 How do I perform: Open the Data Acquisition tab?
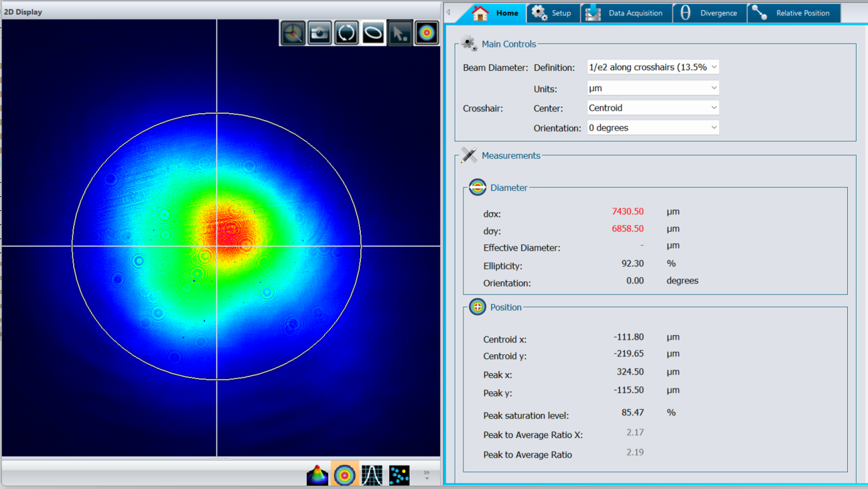click(x=626, y=13)
